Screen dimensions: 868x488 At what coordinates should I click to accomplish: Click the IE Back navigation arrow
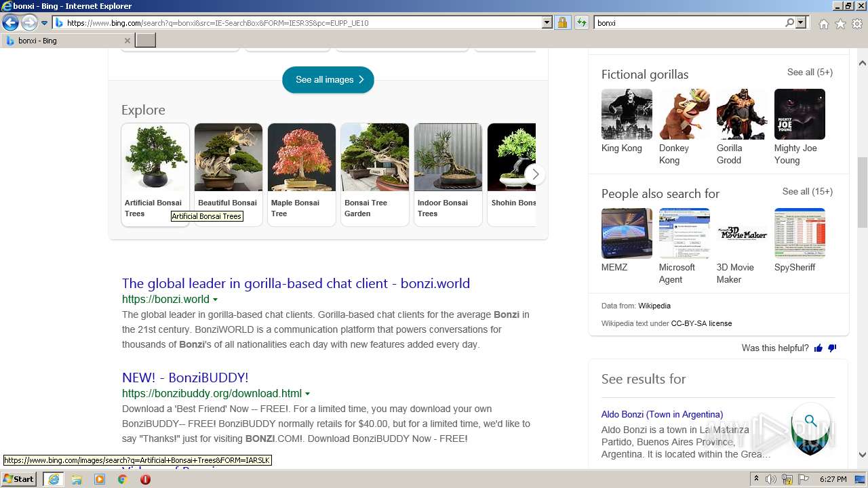coord(10,23)
